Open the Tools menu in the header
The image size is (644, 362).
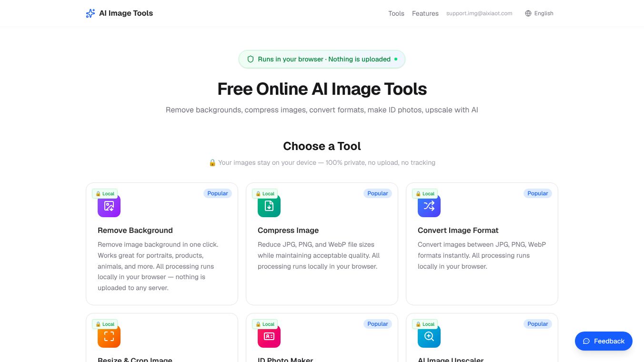point(396,13)
